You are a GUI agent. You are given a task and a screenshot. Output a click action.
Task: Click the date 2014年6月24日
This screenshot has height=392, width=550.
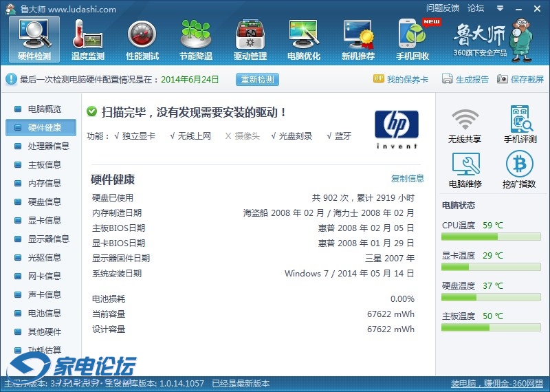point(190,79)
